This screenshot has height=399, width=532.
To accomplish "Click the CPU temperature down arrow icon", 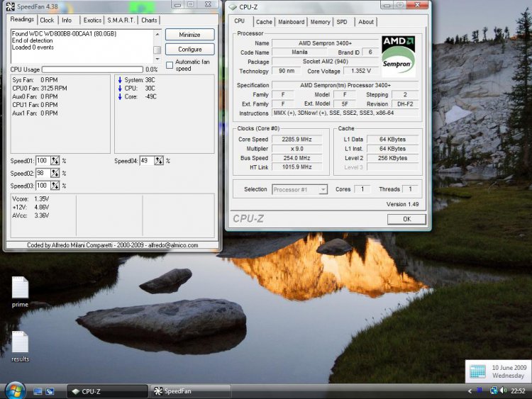I will pyautogui.click(x=120, y=88).
